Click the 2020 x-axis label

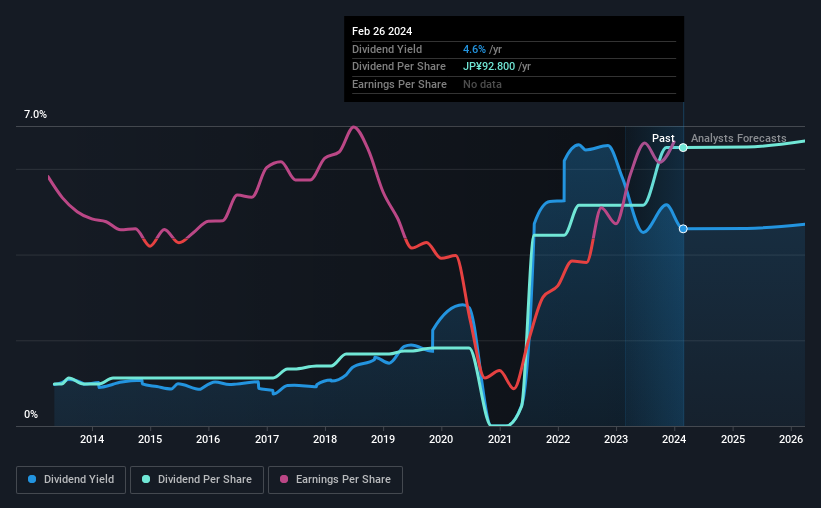441,439
